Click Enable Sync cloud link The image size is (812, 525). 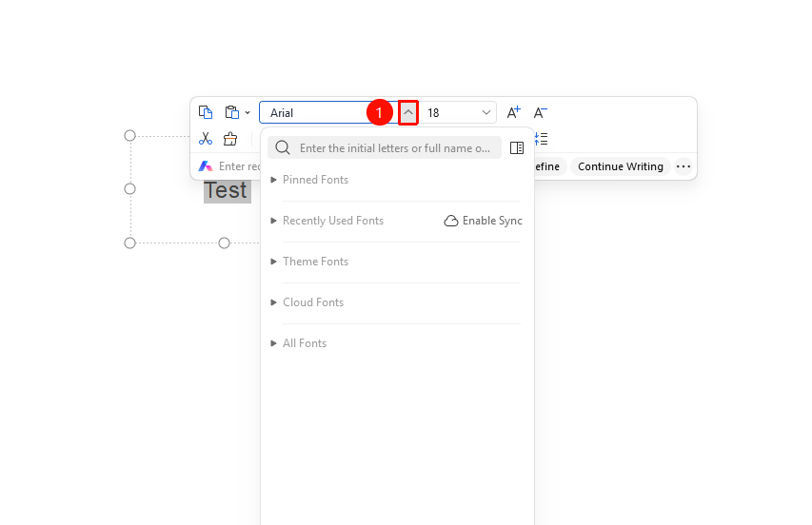pyautogui.click(x=484, y=221)
